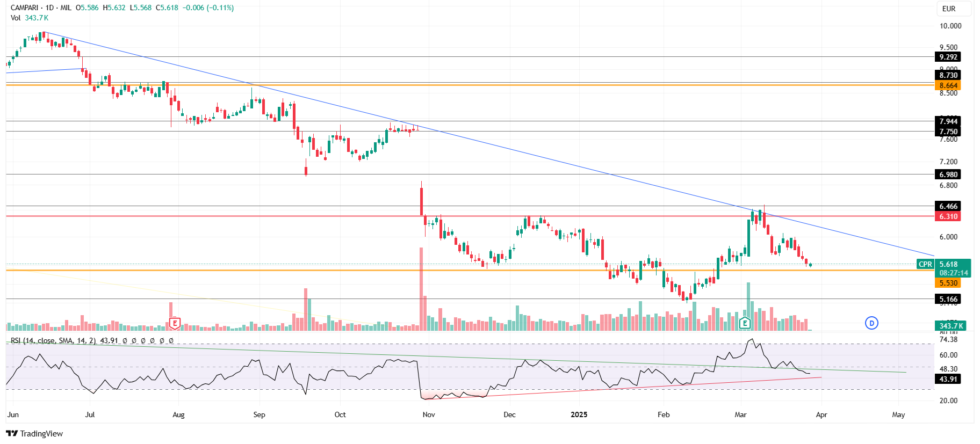
Task: Select the 7.750 price level label
Action: [948, 132]
